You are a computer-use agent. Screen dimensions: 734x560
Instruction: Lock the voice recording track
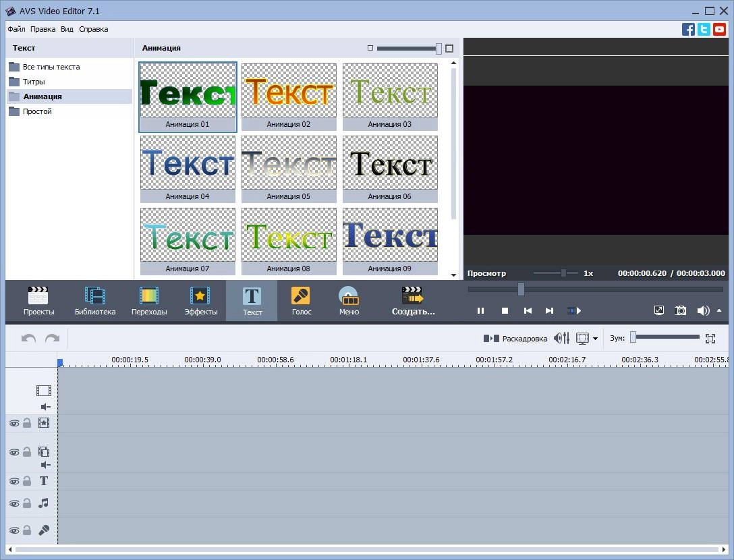pos(27,530)
